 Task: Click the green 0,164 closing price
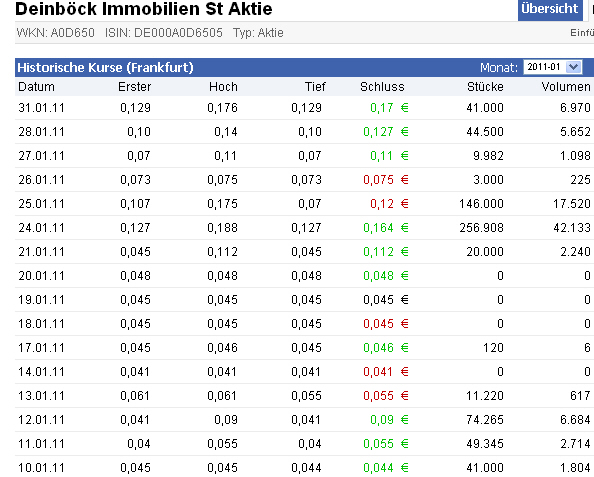point(378,228)
